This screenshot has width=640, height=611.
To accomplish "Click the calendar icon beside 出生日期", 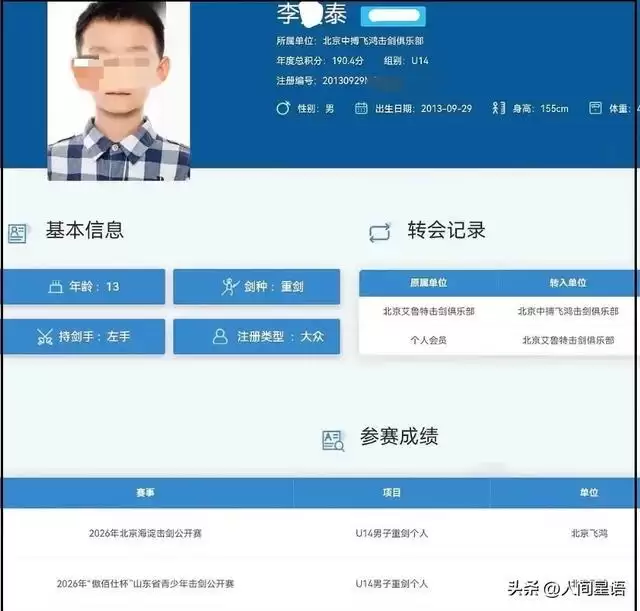I will (361, 108).
